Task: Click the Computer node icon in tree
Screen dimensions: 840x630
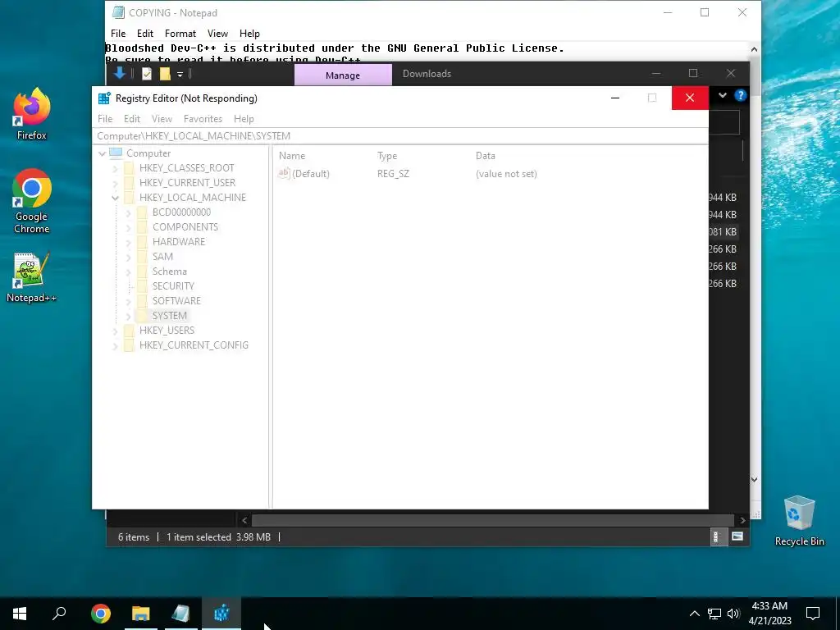Action: [116, 153]
